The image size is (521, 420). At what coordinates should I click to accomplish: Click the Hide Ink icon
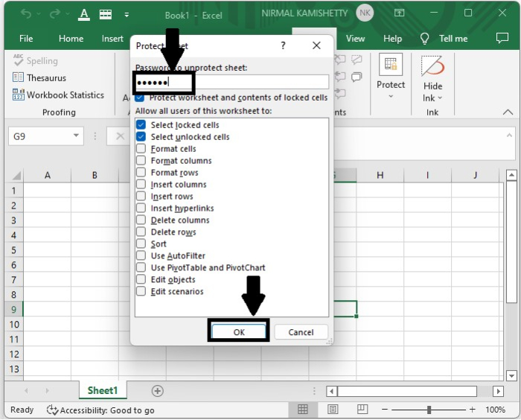432,66
